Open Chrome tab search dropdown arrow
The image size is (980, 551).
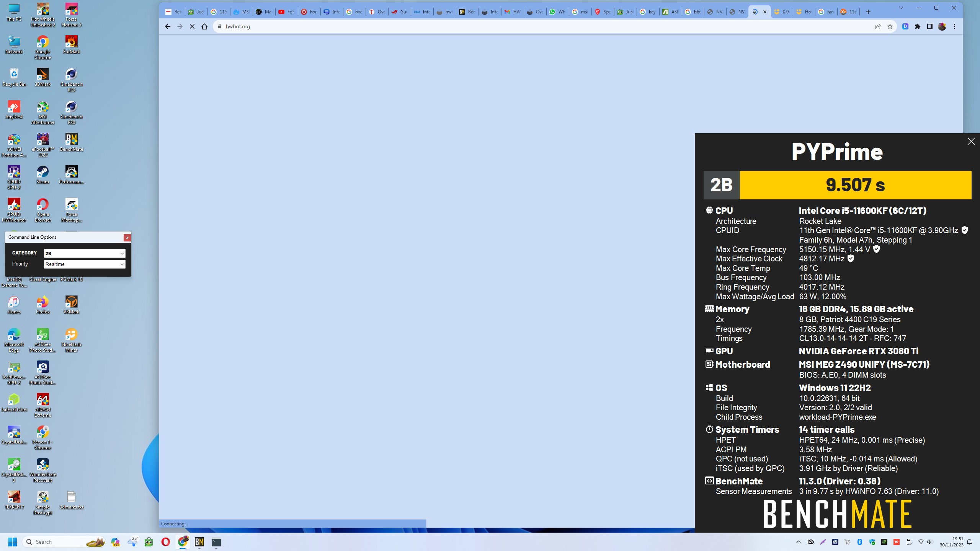point(901,8)
